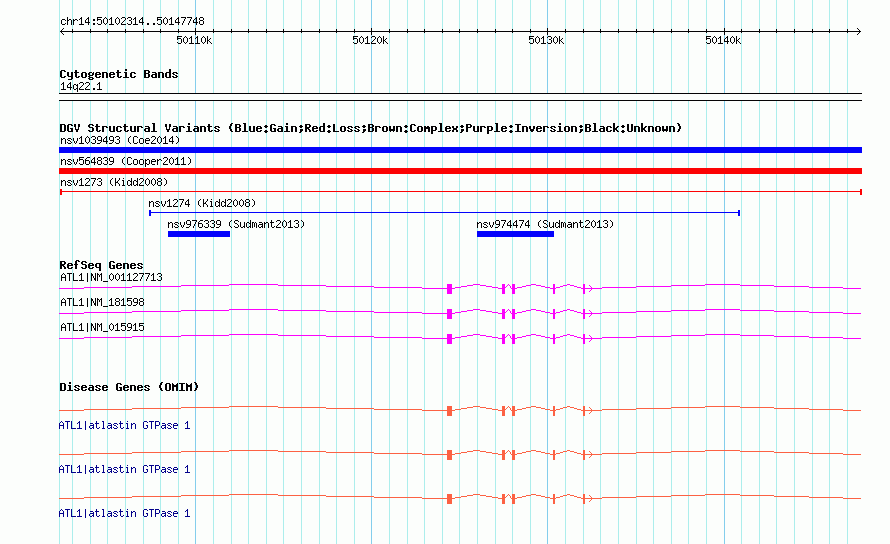Screen dimensions: 890x544
Task: Click the nsv974474 (Sudmant2013) blue bar
Action: (515, 234)
